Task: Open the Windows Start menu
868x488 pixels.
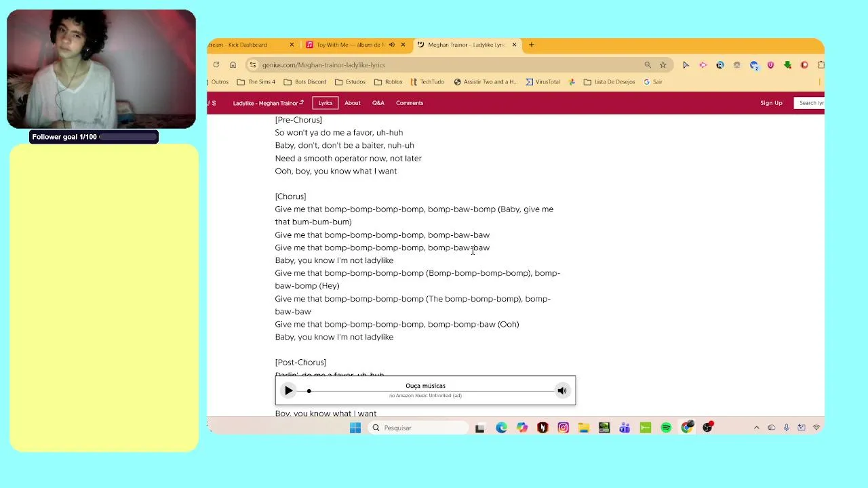Action: [x=355, y=428]
